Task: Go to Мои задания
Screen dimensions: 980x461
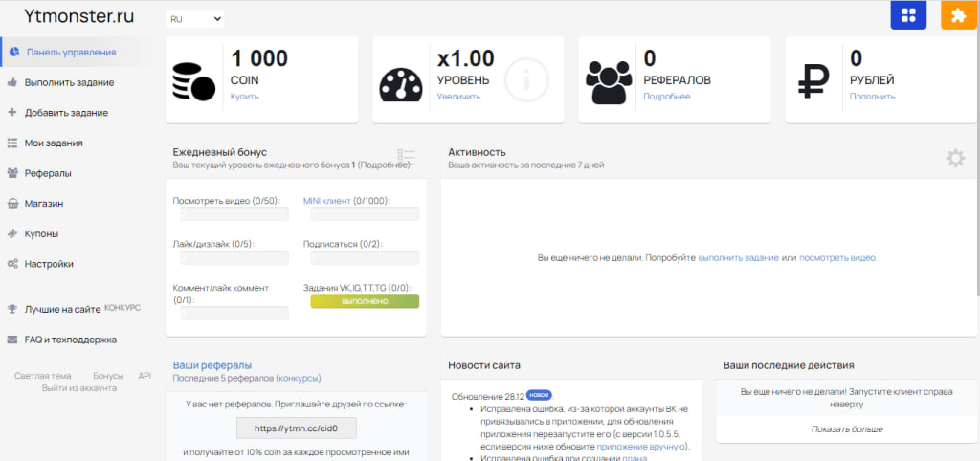Action: (54, 143)
